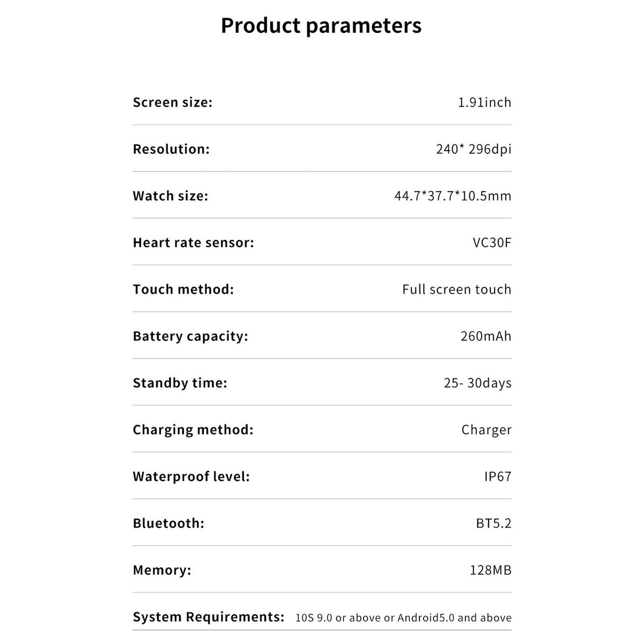Click the Charging method label
644x644 pixels.
pos(193,430)
